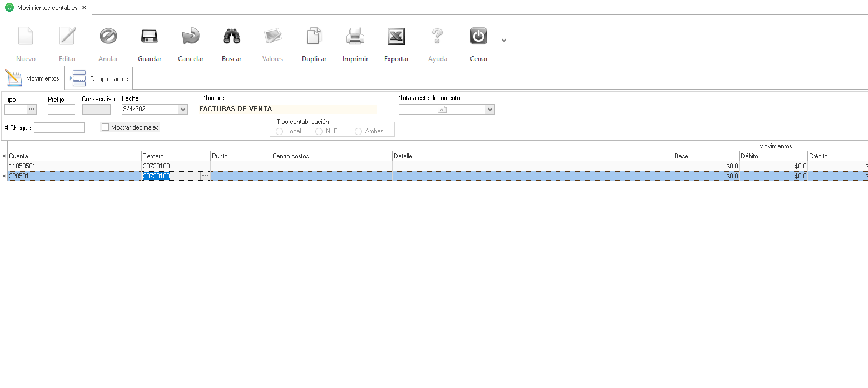Select the Movimientos tab
868x388 pixels.
tap(33, 78)
